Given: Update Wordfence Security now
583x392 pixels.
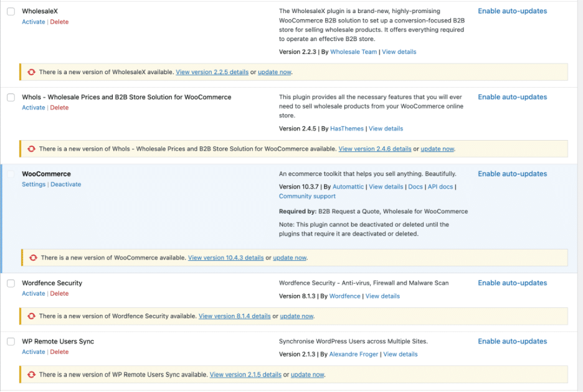Looking at the screenshot, I should 296,316.
